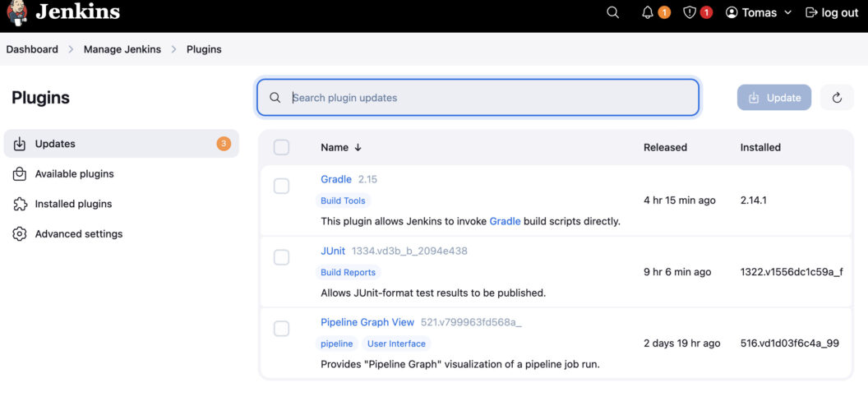
Task: Open the Gradle plugin link
Action: pyautogui.click(x=336, y=179)
